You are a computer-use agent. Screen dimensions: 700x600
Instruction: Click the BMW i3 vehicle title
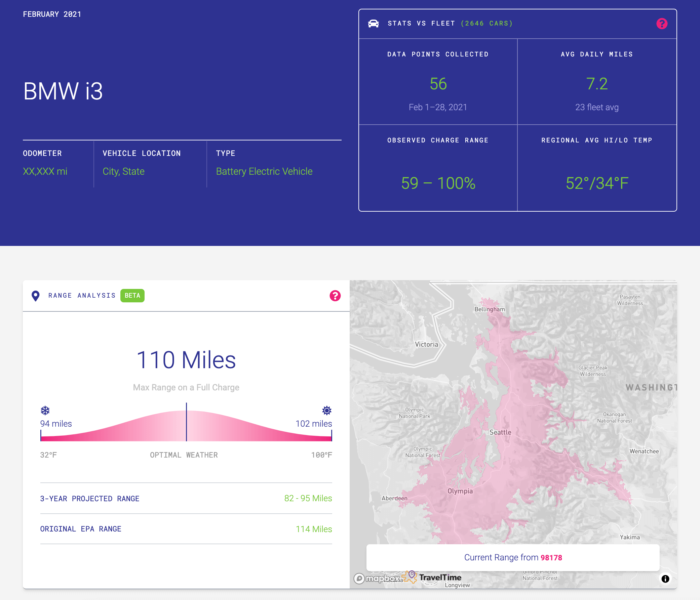pos(63,91)
